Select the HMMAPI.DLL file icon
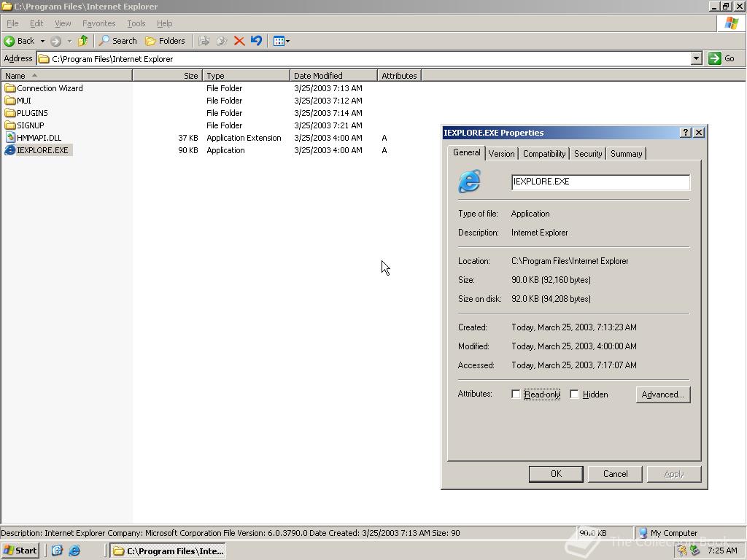 (10, 138)
